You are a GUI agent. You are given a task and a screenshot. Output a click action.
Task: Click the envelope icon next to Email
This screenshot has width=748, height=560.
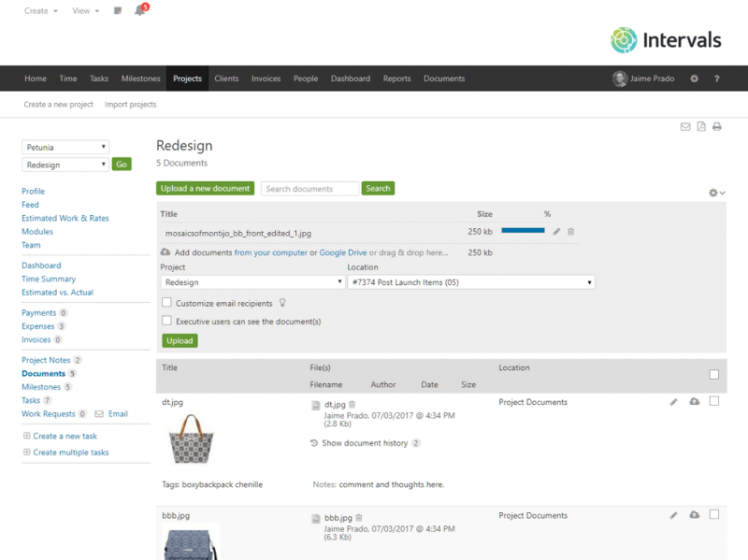click(99, 413)
